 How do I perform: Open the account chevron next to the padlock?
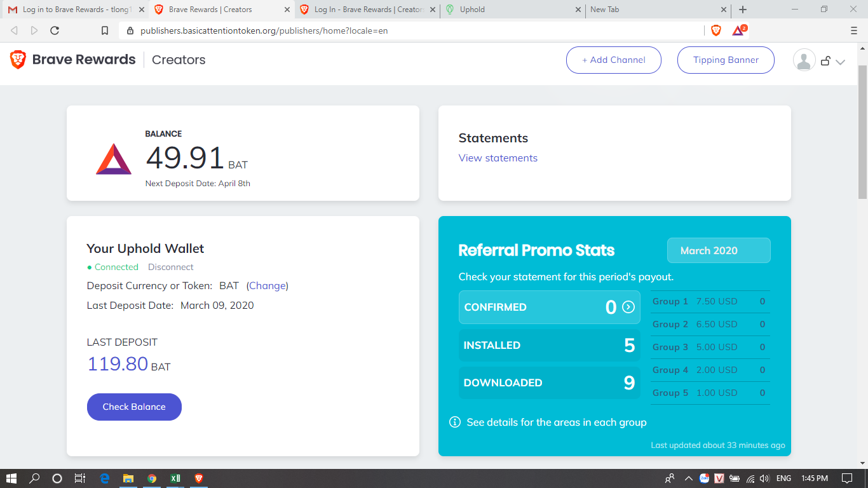point(839,63)
